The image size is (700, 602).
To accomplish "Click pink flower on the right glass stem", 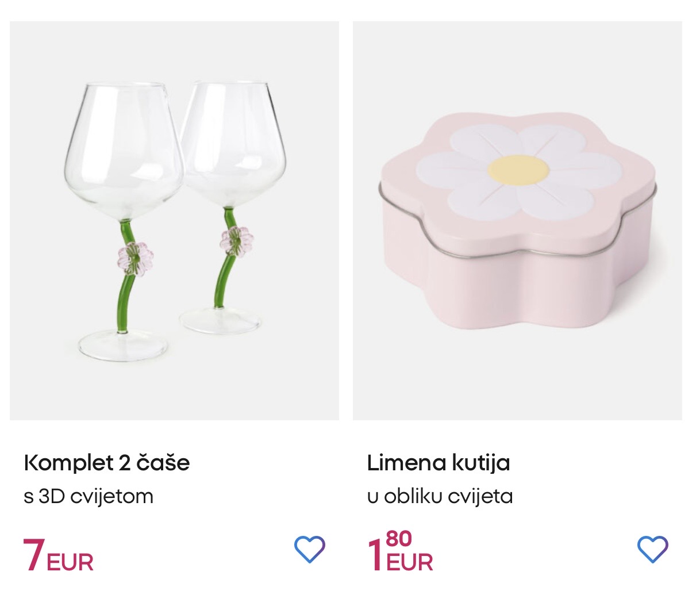I will click(x=234, y=241).
